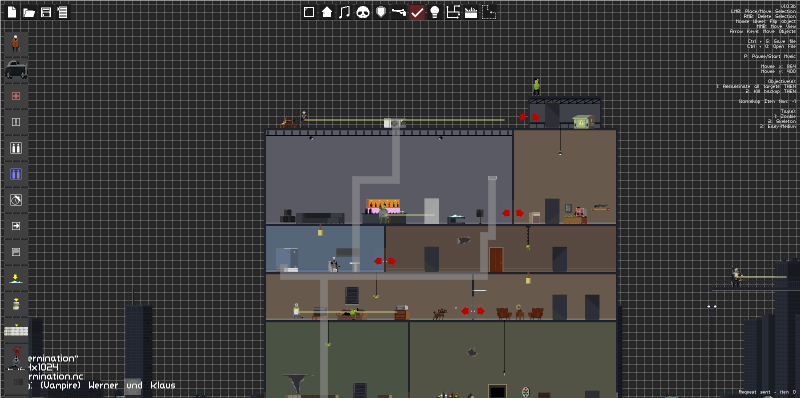The image size is (800, 398).
Task: Select the green zombie on the rooftop shed
Action: (x=536, y=87)
